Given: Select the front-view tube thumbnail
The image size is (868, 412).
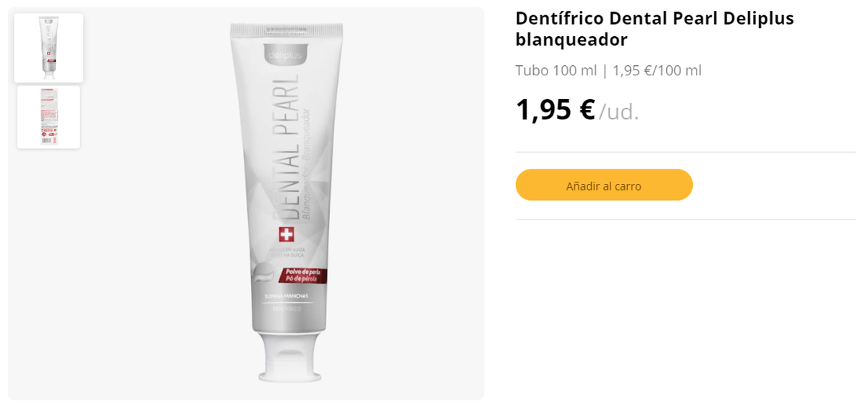Looking at the screenshot, I should pos(48,48).
